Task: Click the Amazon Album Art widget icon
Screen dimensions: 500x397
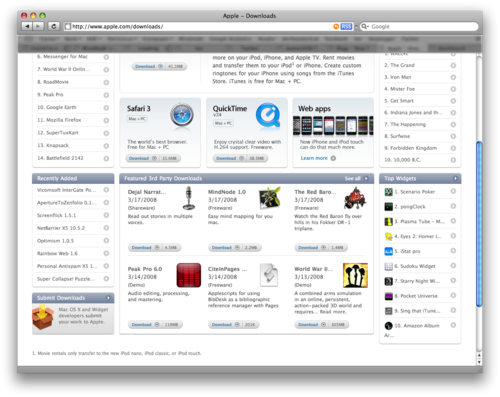Action: [x=388, y=326]
